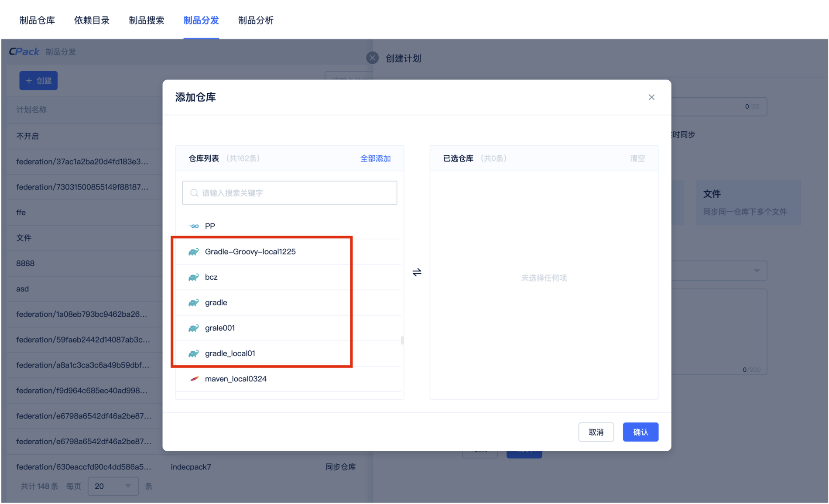Click the ffe plan row
Image resolution: width=829 pixels, height=504 pixels.
click(x=21, y=213)
